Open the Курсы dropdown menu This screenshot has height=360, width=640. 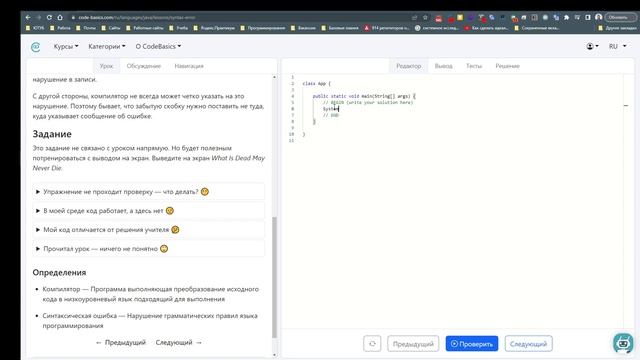(x=66, y=47)
